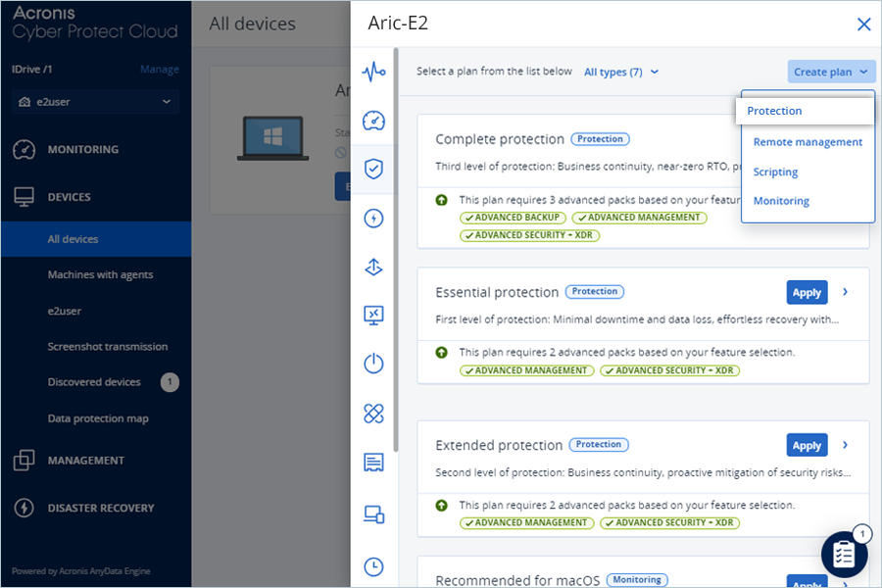The height and width of the screenshot is (588, 882).
Task: Open the clock history icon in device panel
Action: point(373,566)
